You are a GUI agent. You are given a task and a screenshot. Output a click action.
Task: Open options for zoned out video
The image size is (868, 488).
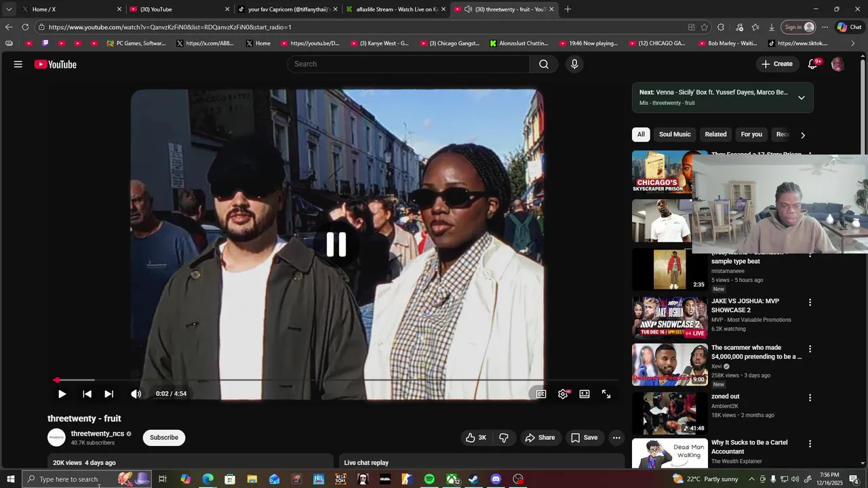(x=810, y=398)
